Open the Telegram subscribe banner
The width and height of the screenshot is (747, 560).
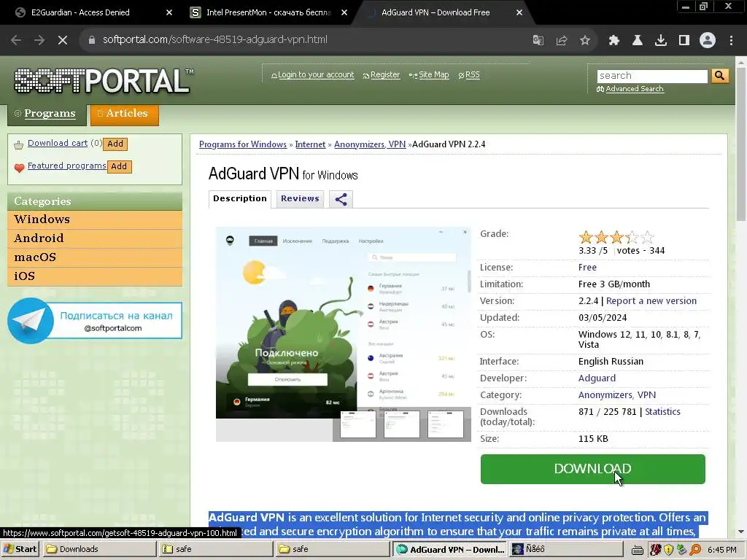click(95, 321)
